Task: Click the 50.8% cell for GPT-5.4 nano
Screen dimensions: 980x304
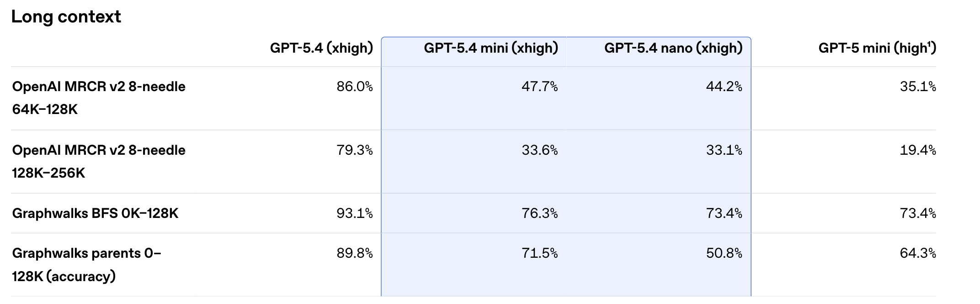Action: pos(724,253)
